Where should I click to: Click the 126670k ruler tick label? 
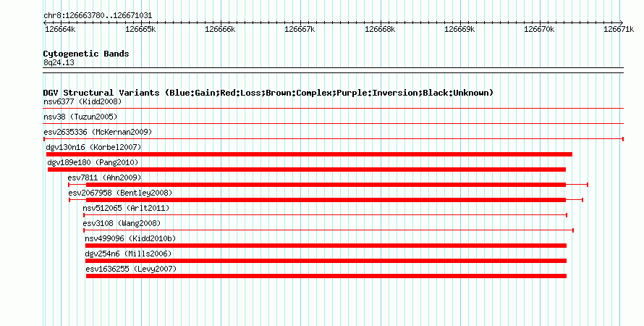point(539,29)
